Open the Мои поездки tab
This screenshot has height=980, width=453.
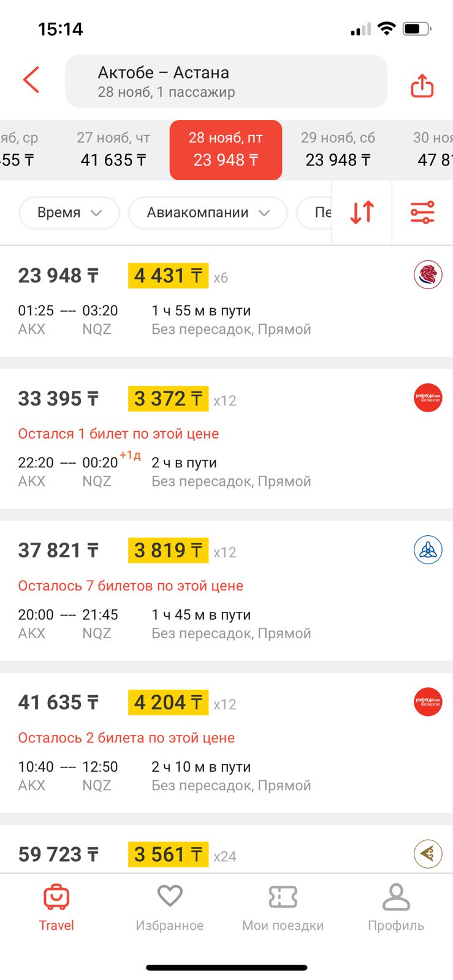point(283,907)
